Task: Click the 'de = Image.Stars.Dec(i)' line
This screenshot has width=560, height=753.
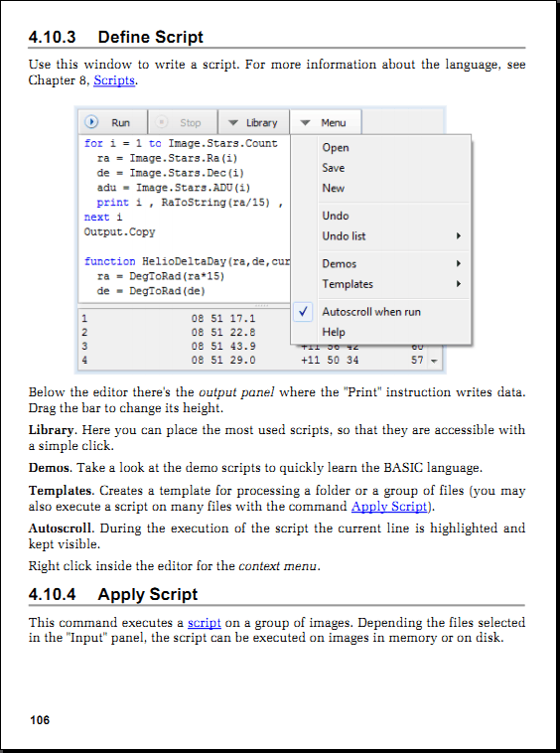Action: pyautogui.click(x=171, y=173)
